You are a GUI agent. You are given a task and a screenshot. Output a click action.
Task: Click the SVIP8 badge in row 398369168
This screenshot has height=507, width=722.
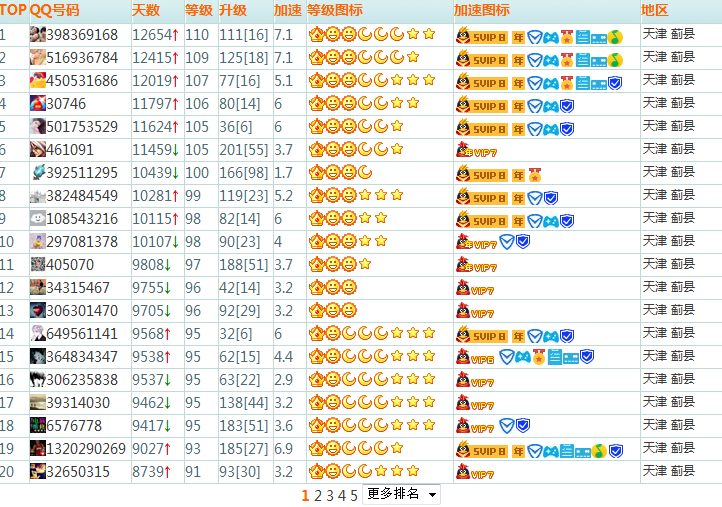482,36
